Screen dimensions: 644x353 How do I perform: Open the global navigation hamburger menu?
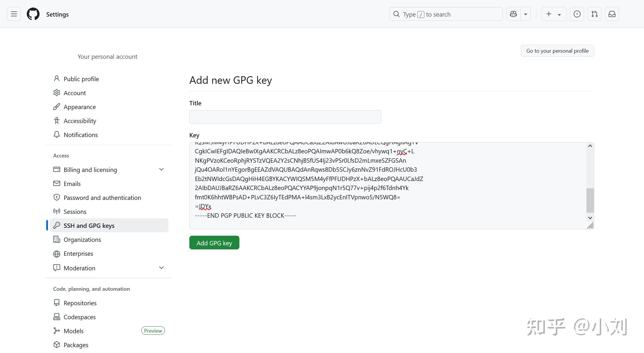tap(13, 14)
